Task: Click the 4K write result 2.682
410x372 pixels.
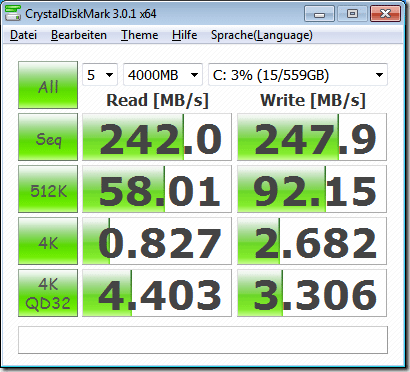Action: pos(312,241)
